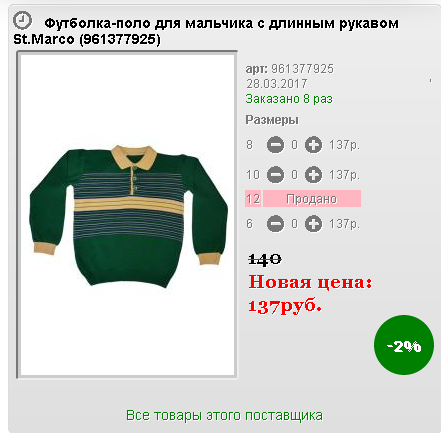Click the clock icon beside the title

click(22, 20)
